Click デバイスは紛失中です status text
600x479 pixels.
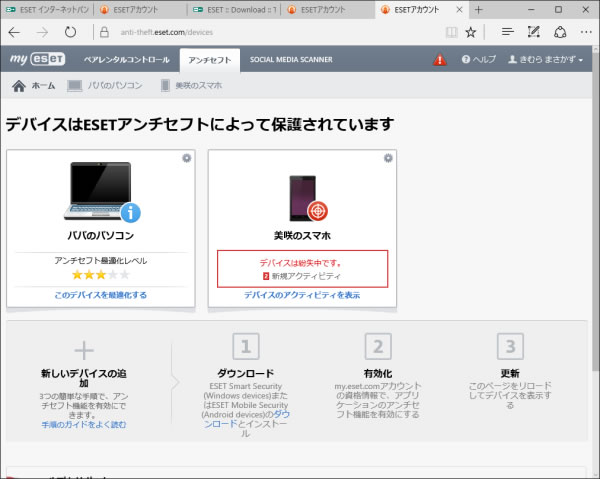pos(300,263)
